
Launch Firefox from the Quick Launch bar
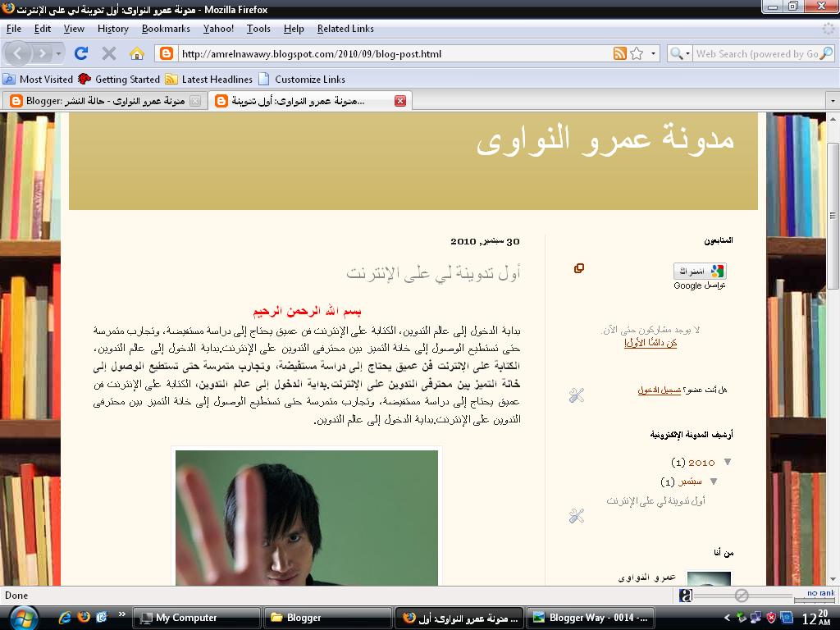point(84,617)
